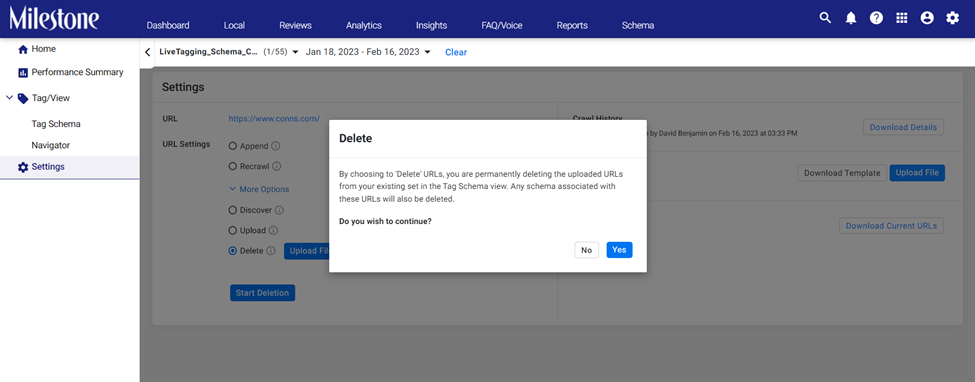The image size is (975, 382).
Task: Open the Dashboard menu
Action: pos(168,26)
